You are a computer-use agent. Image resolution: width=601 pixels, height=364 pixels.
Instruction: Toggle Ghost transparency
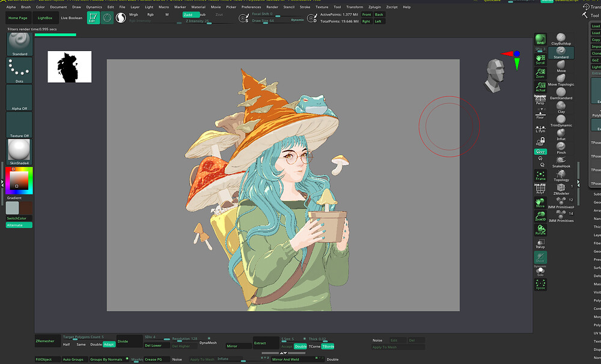540,257
